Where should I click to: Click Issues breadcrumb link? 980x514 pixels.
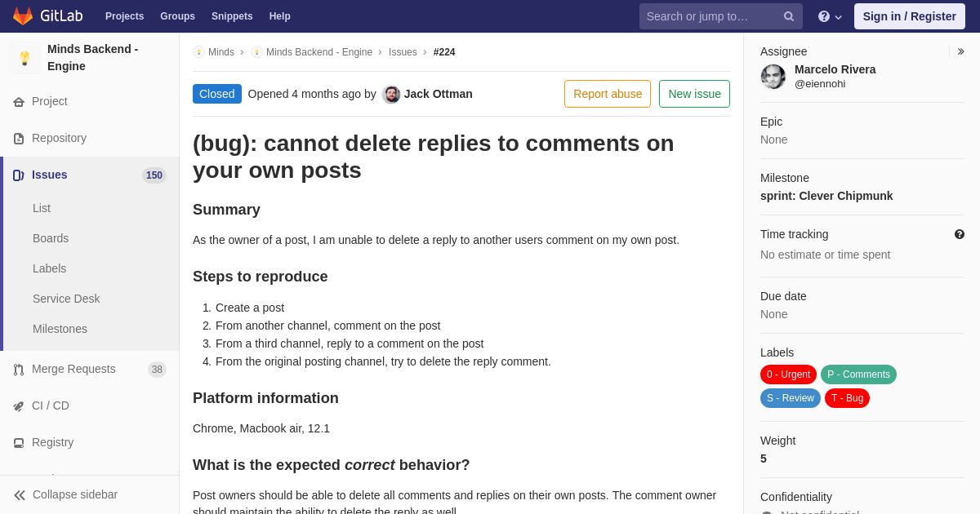click(403, 52)
